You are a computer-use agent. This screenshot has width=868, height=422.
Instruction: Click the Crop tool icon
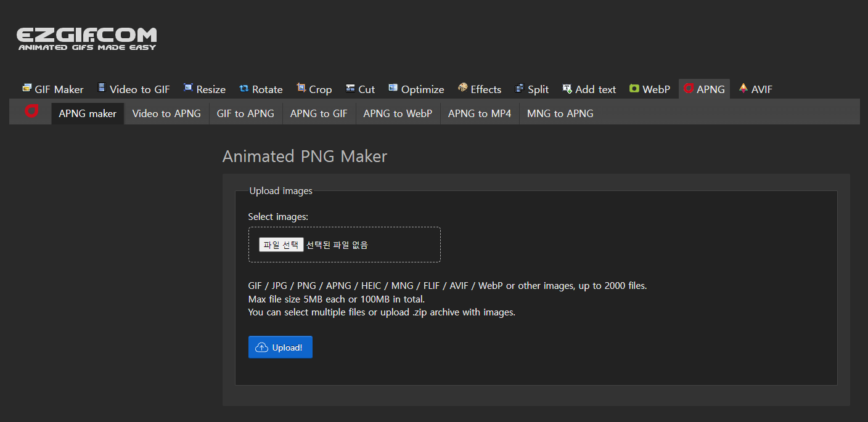click(301, 88)
